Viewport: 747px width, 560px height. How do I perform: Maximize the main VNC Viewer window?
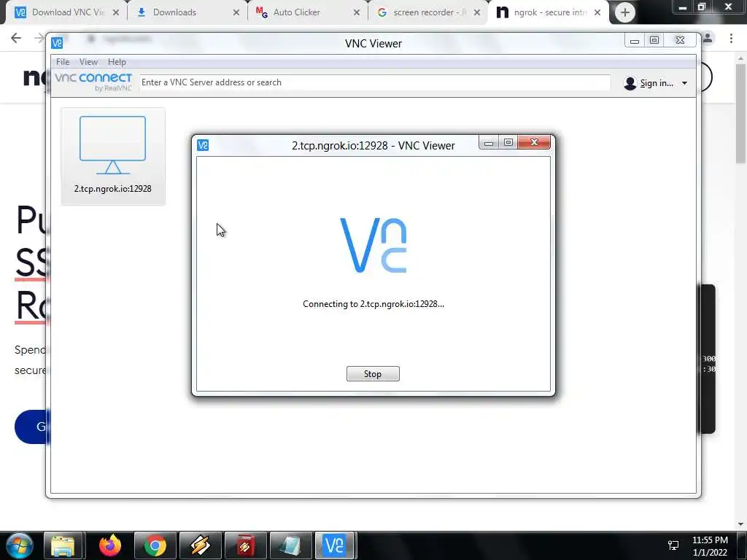pyautogui.click(x=654, y=41)
